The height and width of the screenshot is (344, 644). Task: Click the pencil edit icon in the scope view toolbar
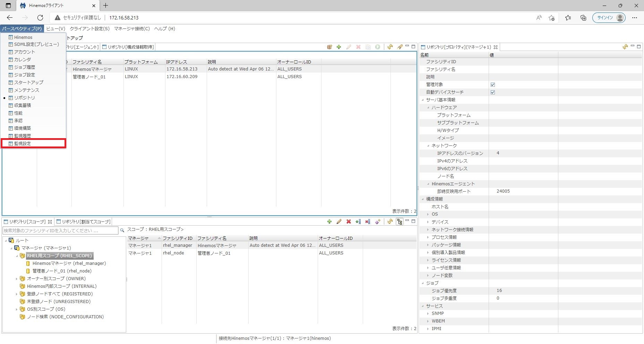(x=339, y=221)
